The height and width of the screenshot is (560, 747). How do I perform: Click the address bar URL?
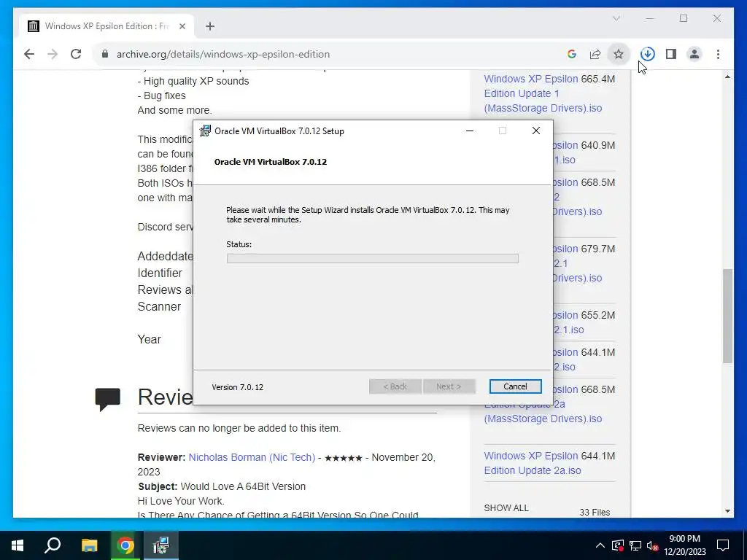pyautogui.click(x=223, y=54)
